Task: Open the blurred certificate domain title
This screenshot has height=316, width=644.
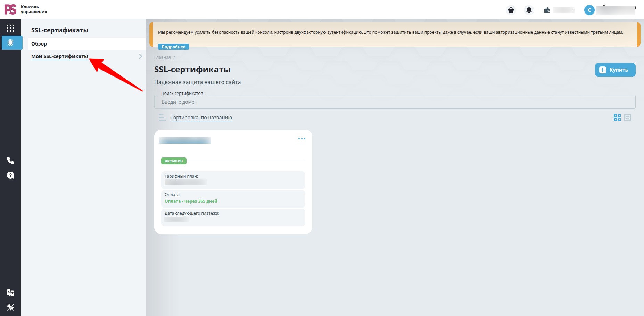Action: [185, 140]
